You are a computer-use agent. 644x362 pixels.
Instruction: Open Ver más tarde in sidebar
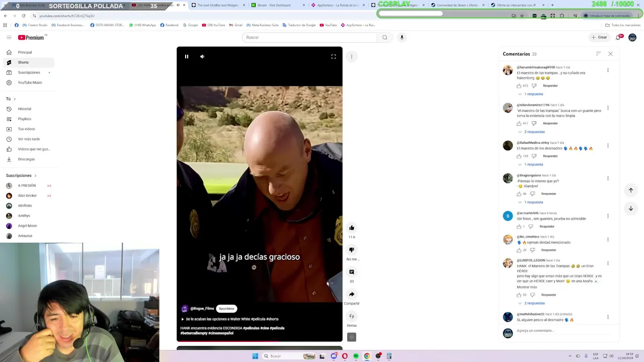(28, 139)
